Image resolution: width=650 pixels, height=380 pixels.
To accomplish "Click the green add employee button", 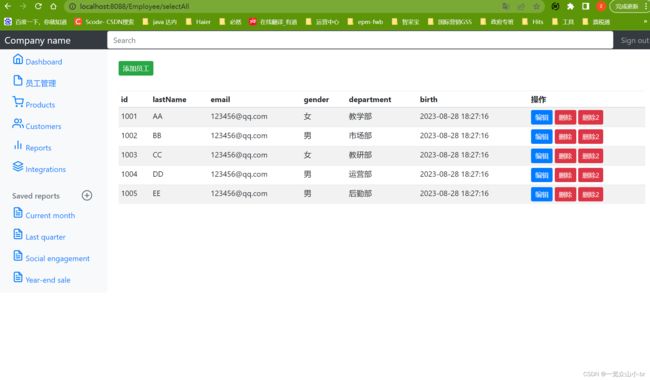I will [x=136, y=68].
